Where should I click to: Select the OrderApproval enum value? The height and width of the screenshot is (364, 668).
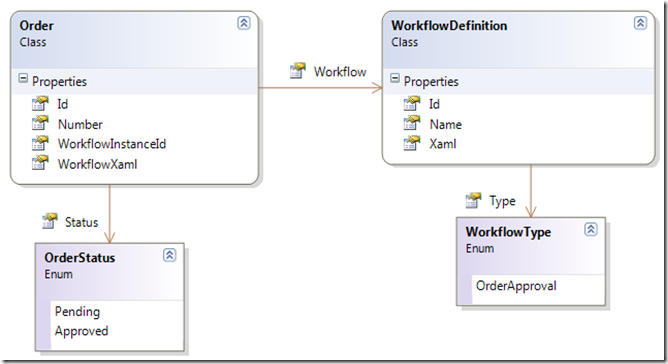coord(516,286)
